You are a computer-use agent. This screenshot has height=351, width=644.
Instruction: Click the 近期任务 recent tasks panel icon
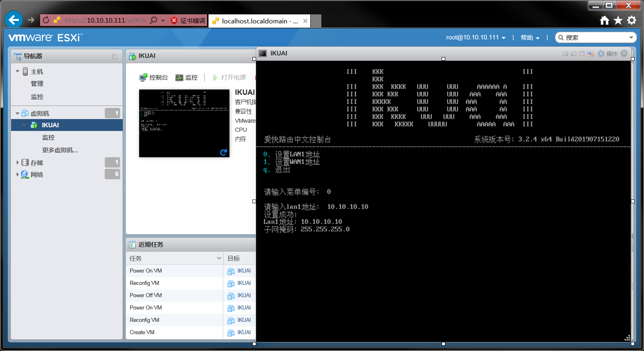(132, 245)
